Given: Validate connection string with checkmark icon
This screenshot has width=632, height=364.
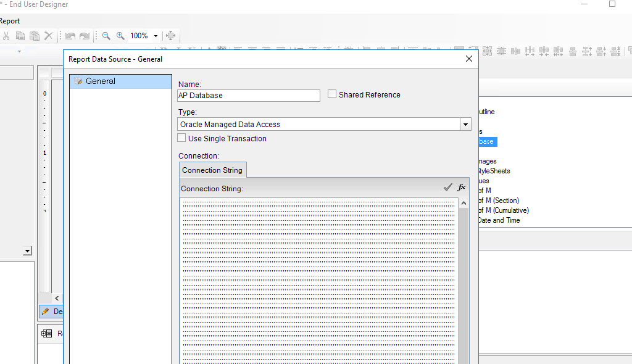Looking at the screenshot, I should 448,188.
